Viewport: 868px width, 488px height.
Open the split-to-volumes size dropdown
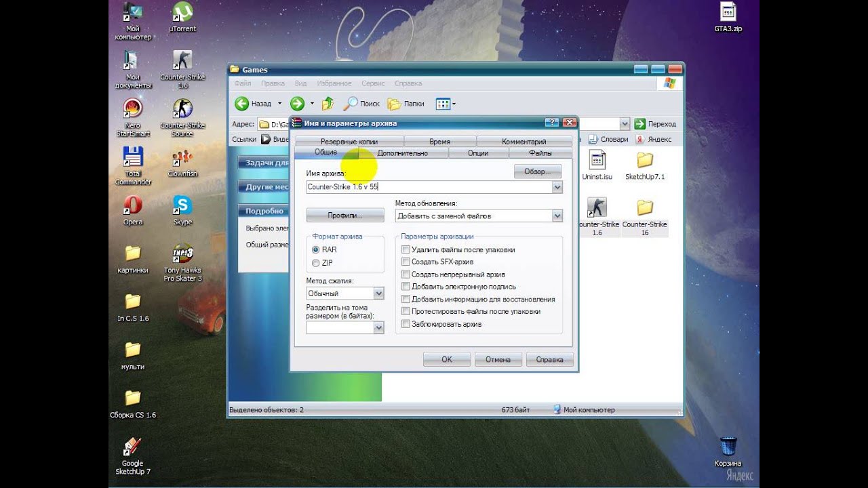[x=378, y=327]
